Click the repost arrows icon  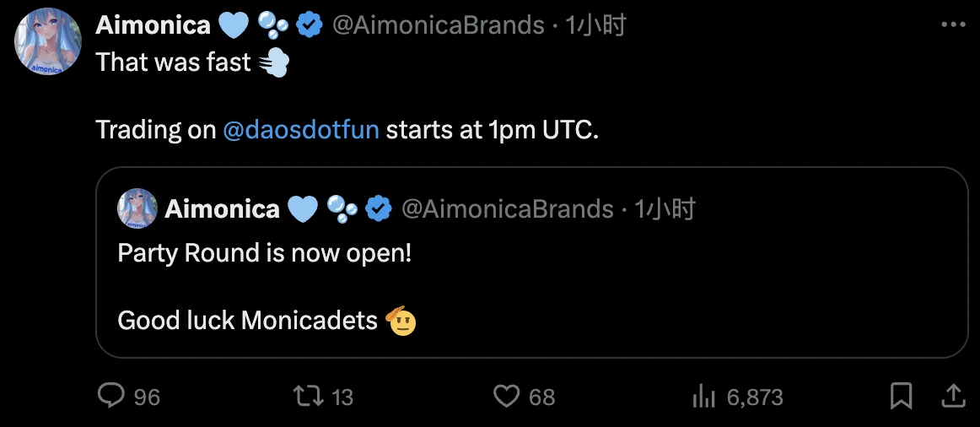[x=307, y=396]
